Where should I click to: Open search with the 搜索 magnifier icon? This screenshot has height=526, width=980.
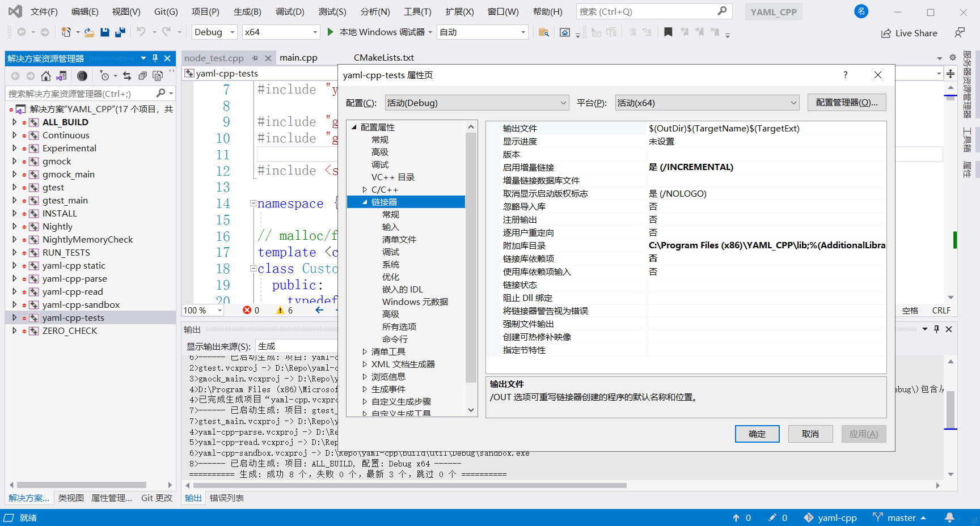(723, 11)
